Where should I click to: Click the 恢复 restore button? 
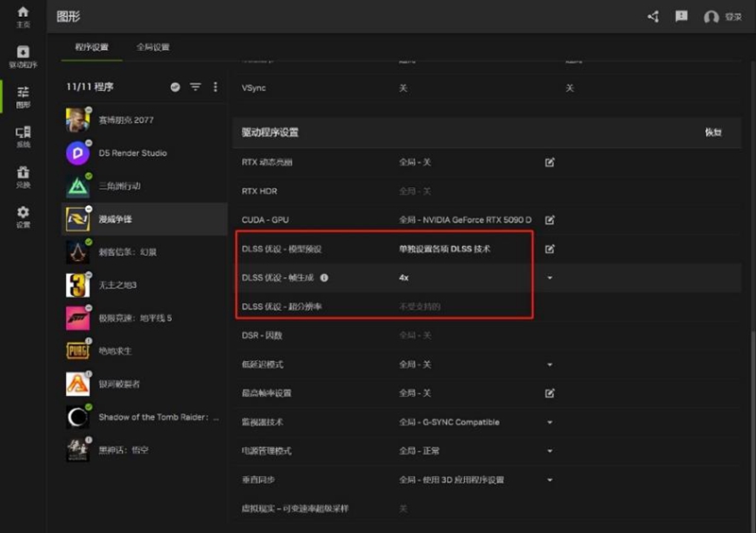click(x=713, y=132)
